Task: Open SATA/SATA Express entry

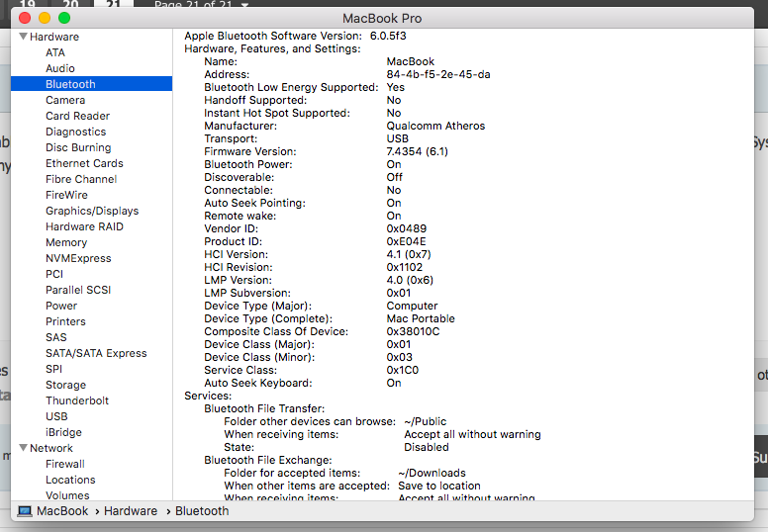Action: [x=96, y=353]
